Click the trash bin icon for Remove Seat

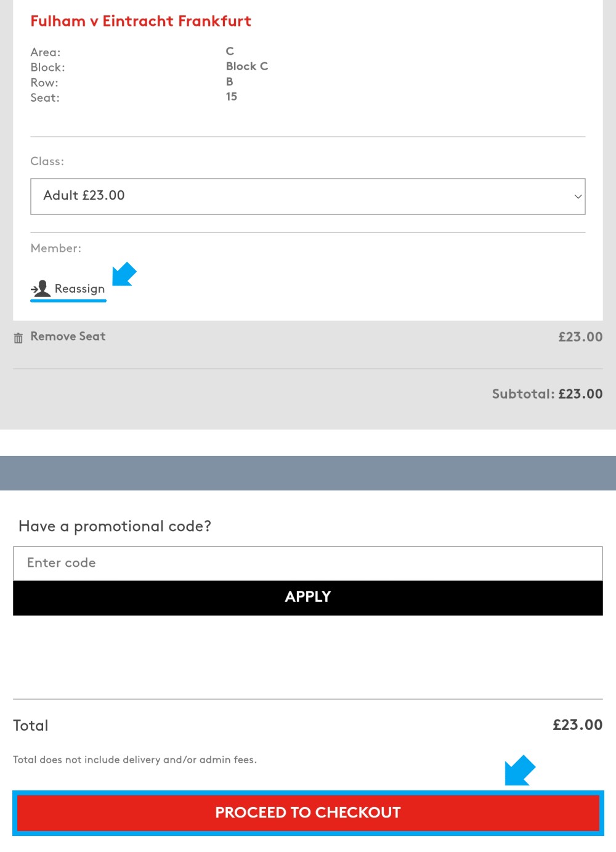tap(18, 338)
